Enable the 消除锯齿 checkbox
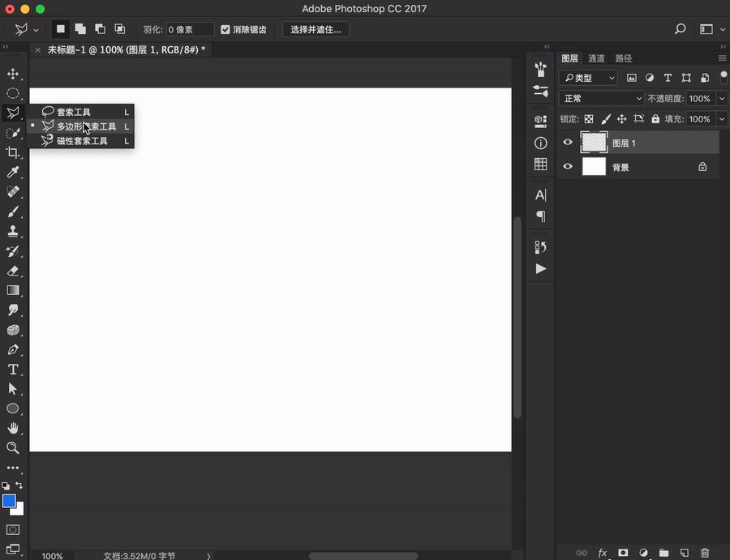This screenshot has height=560, width=730. pyautogui.click(x=225, y=29)
